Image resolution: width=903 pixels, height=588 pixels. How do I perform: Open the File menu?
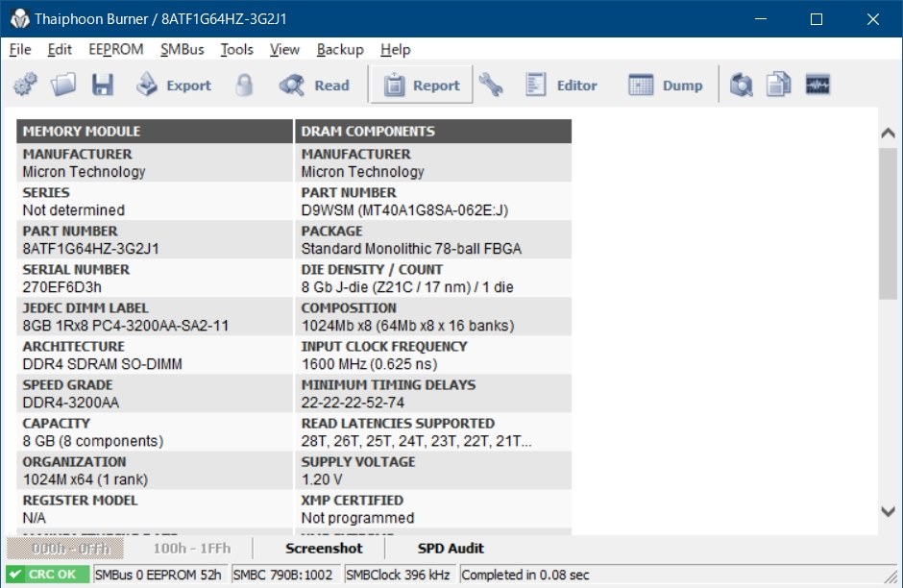[x=20, y=50]
